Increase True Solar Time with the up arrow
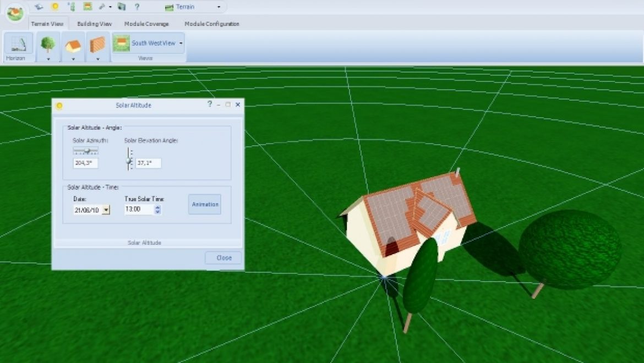644x363 pixels. 158,207
